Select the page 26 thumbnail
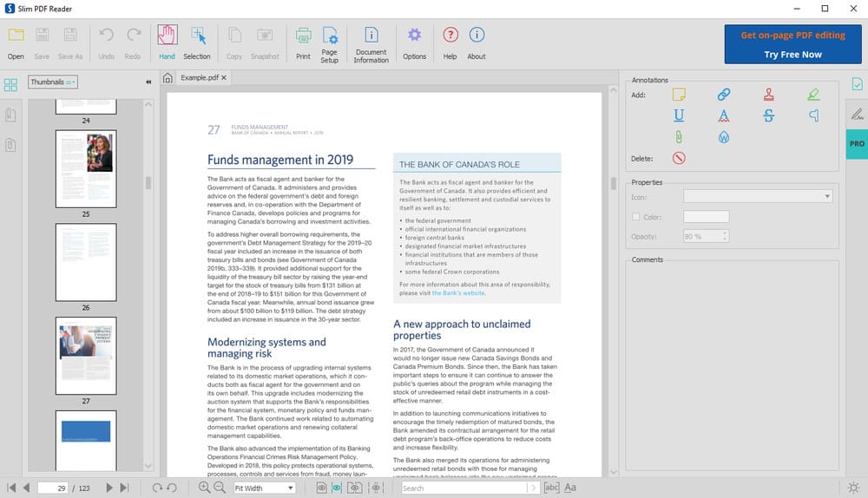 click(x=86, y=262)
